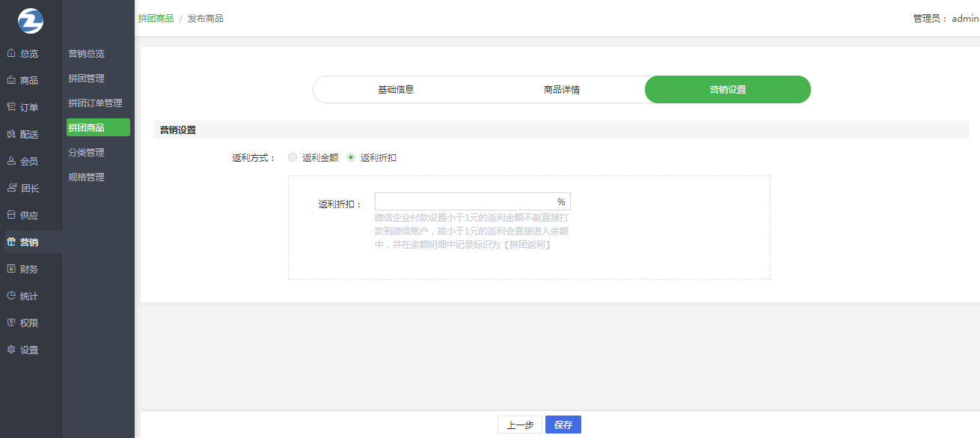Viewport: 980px width, 438px height.
Task: Click the shield icon beside 权限
Action: (x=10, y=323)
